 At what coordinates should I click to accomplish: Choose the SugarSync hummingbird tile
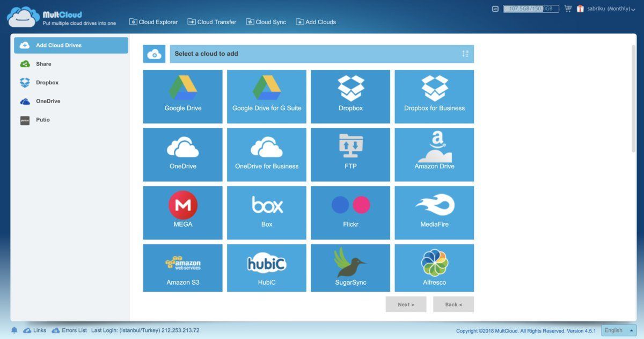(x=350, y=268)
